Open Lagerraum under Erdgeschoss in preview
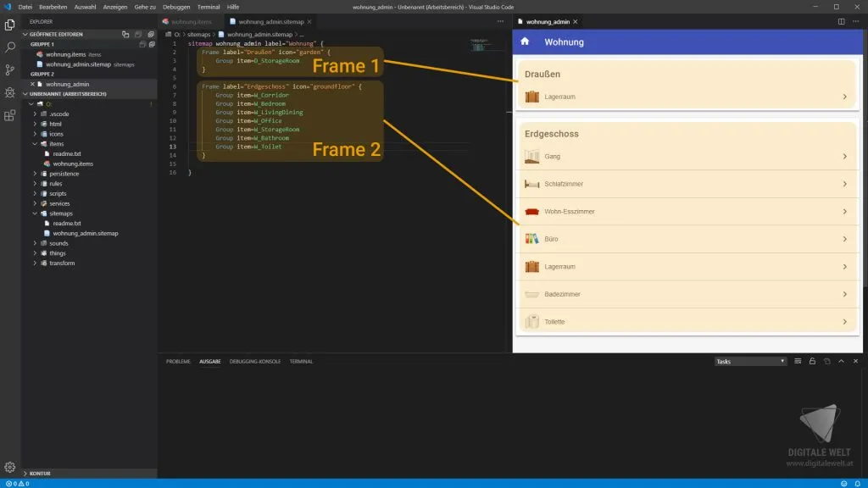Image resolution: width=868 pixels, height=488 pixels. [687, 267]
